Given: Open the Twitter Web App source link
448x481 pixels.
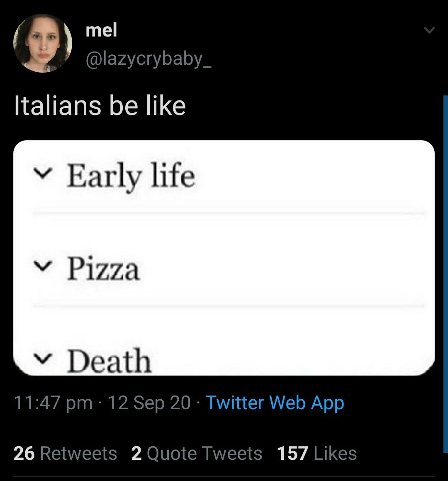Looking at the screenshot, I should pos(275,403).
